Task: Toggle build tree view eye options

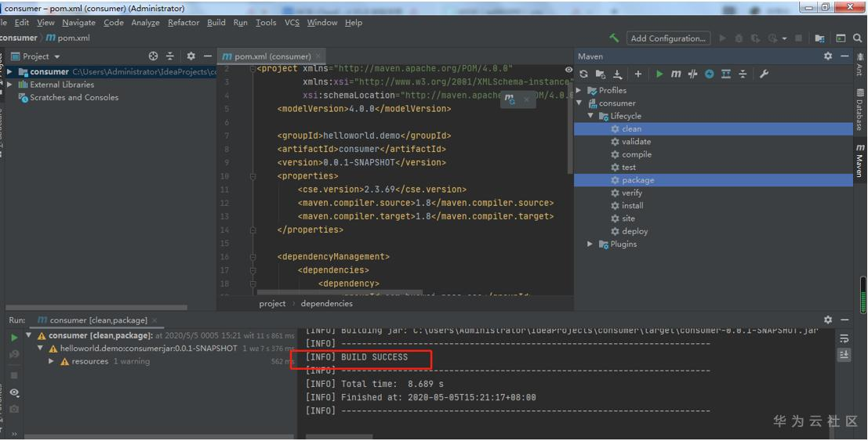Action: point(14,392)
